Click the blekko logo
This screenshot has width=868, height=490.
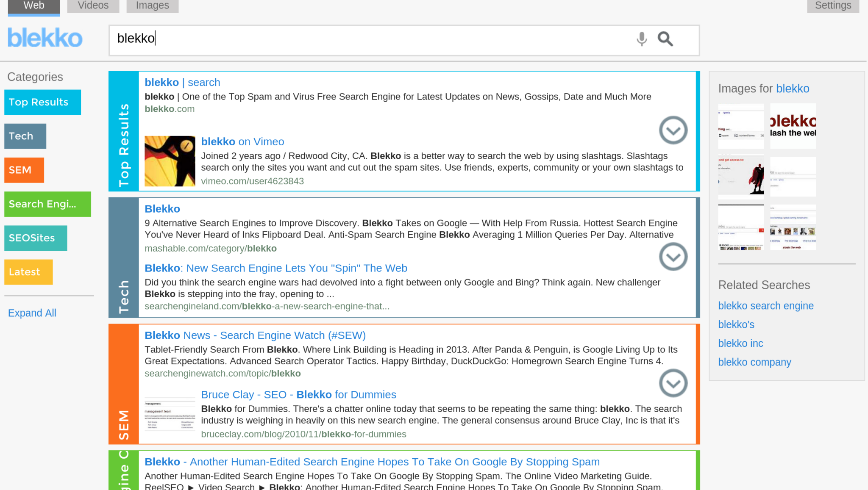pyautogui.click(x=45, y=38)
